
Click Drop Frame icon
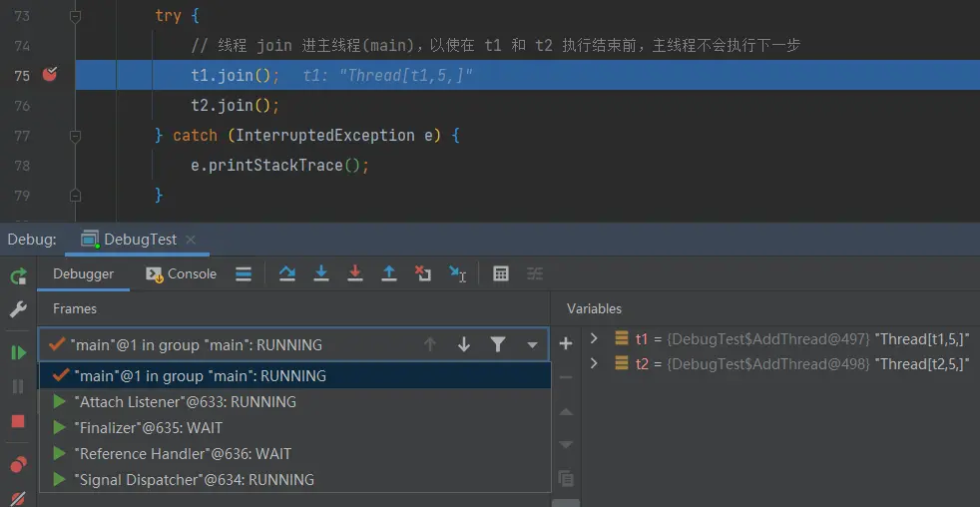click(x=423, y=273)
